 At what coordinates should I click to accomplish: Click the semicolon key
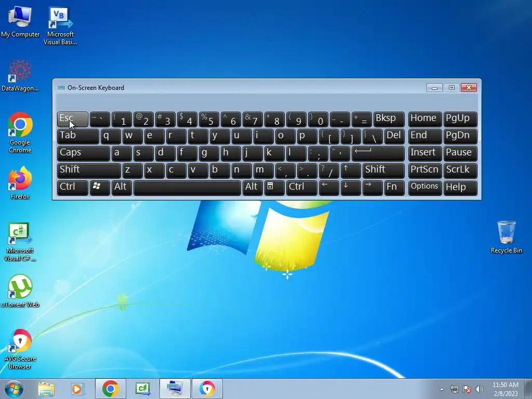[318, 153]
